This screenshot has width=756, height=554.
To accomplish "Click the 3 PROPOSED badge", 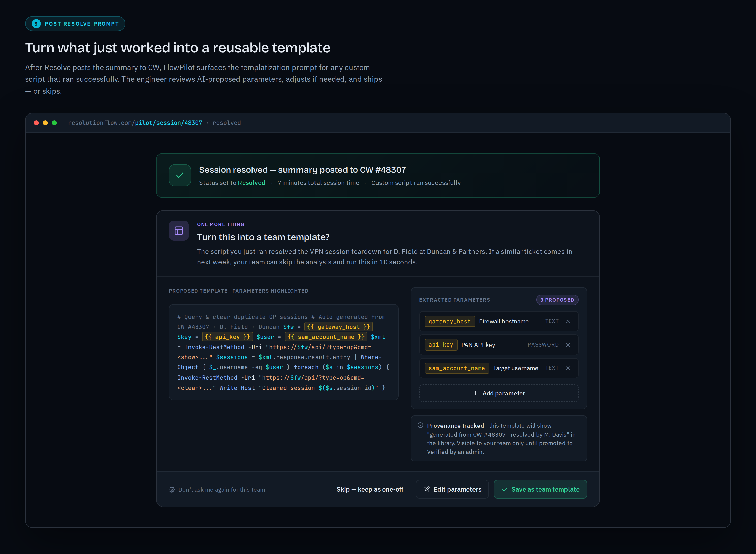I will 557,300.
